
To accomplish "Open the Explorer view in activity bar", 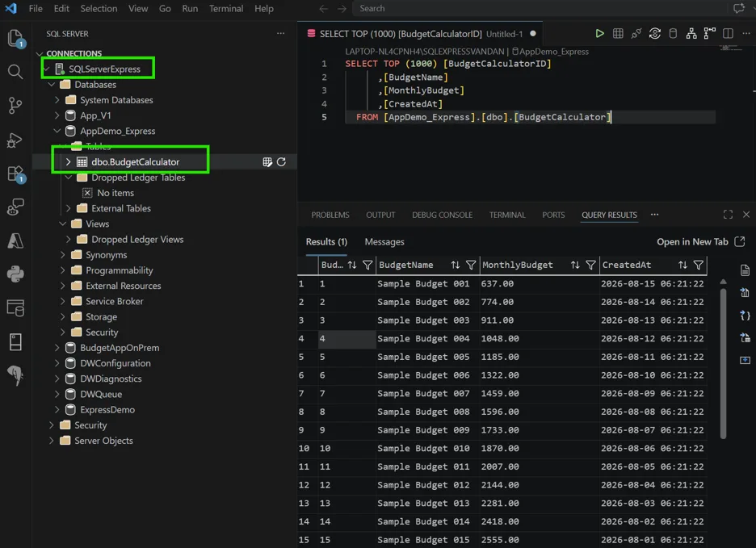I will 15,38.
